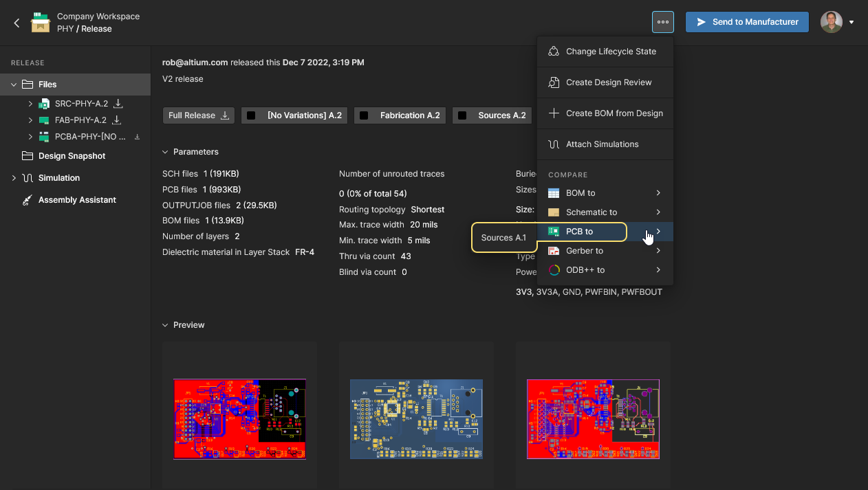
Task: Open the blue assembly view preview thumbnail
Action: coord(416,419)
